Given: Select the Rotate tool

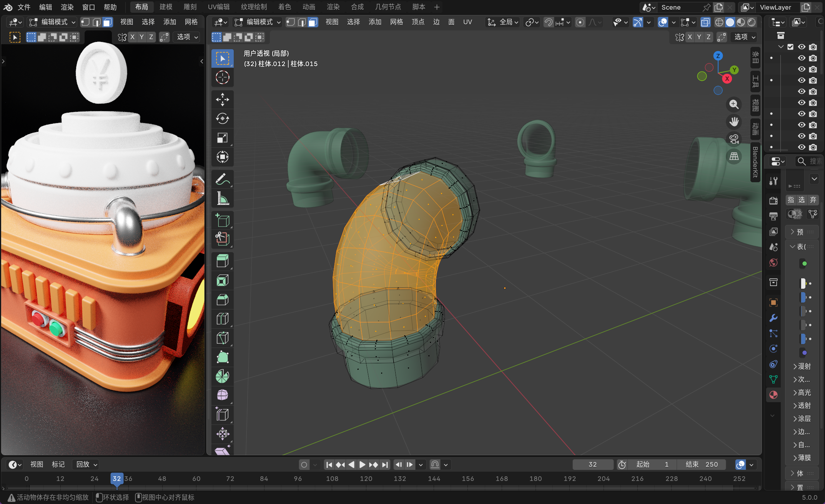Looking at the screenshot, I should point(222,118).
